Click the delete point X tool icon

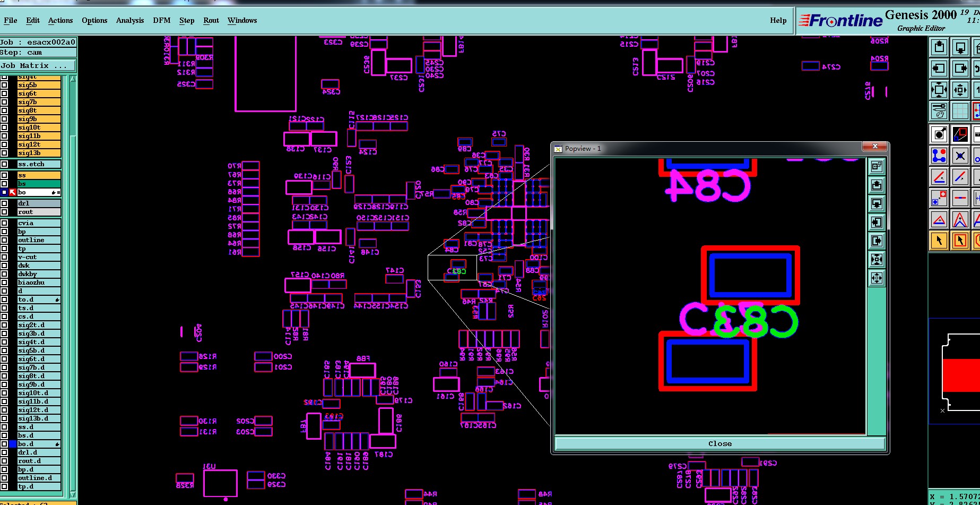pyautogui.click(x=960, y=156)
